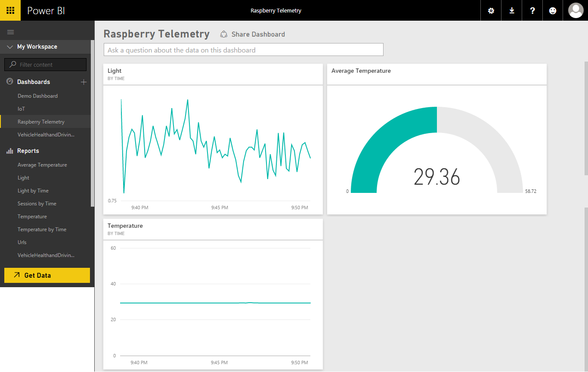This screenshot has height=372, width=588.
Task: Add a new dashboard with plus icon
Action: pyautogui.click(x=84, y=82)
